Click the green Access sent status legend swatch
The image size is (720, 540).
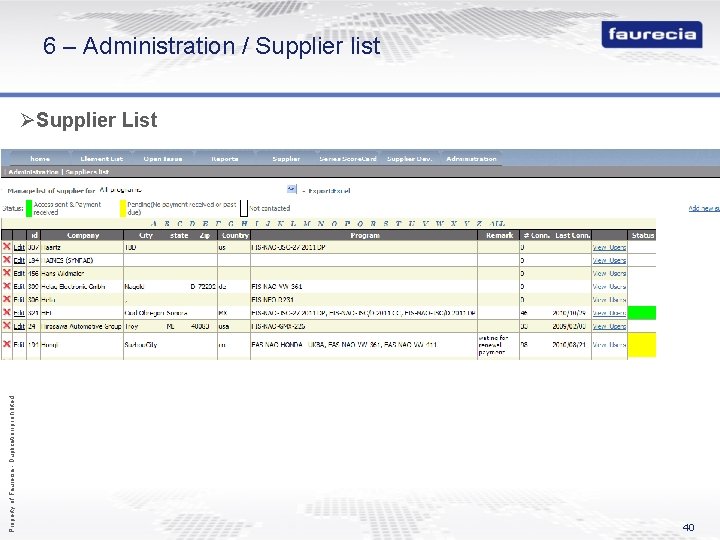pos(29,208)
